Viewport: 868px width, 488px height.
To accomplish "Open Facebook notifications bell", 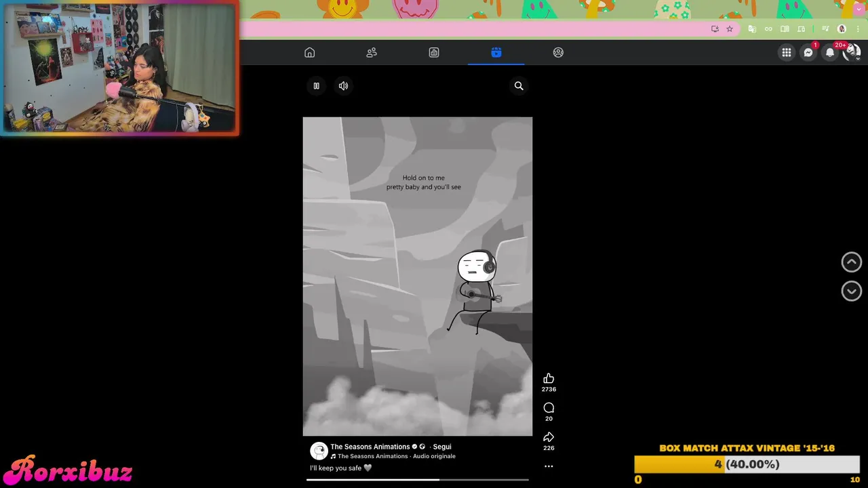I will 830,53.
